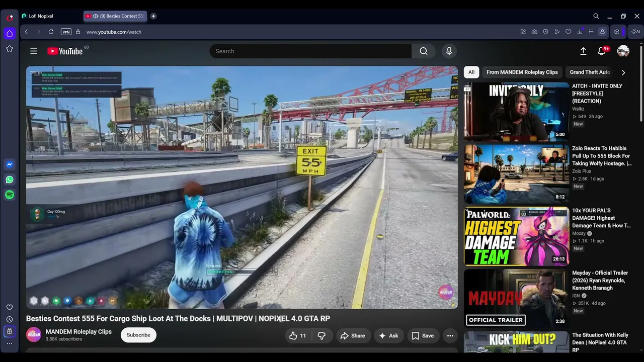Open WhatsApp in the sidebar
This screenshot has height=362, width=644.
(x=10, y=179)
